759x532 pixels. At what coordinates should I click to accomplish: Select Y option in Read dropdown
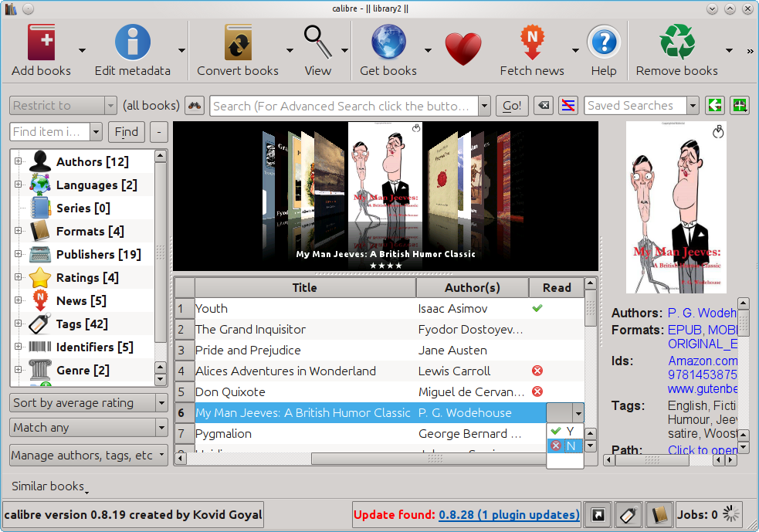pyautogui.click(x=564, y=431)
